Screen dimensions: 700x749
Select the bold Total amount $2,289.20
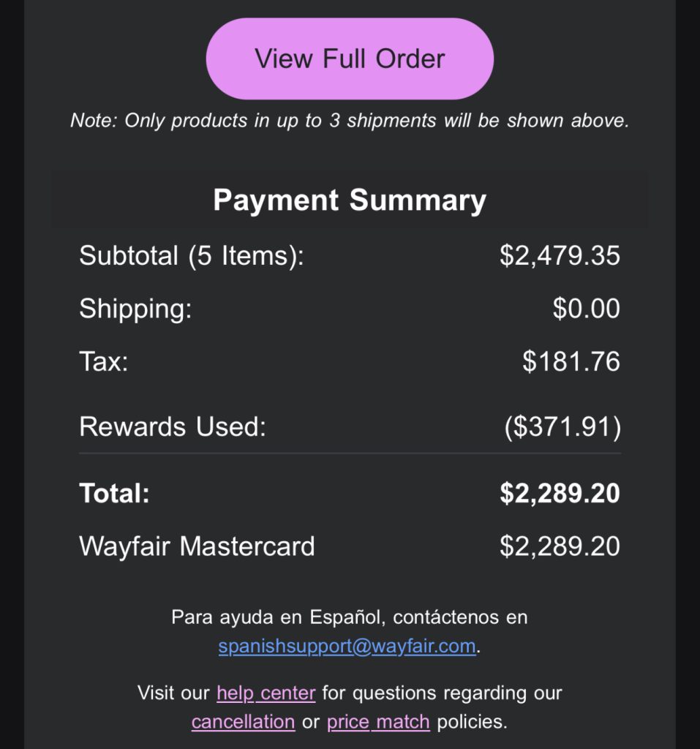click(x=560, y=493)
